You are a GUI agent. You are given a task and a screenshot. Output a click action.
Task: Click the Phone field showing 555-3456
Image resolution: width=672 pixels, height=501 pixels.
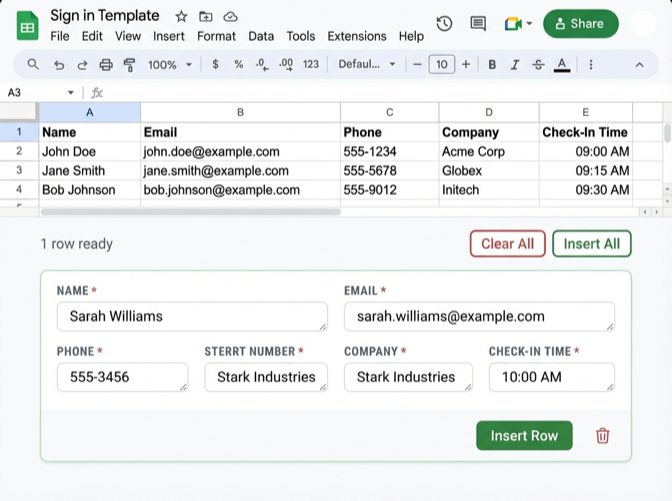pos(122,377)
